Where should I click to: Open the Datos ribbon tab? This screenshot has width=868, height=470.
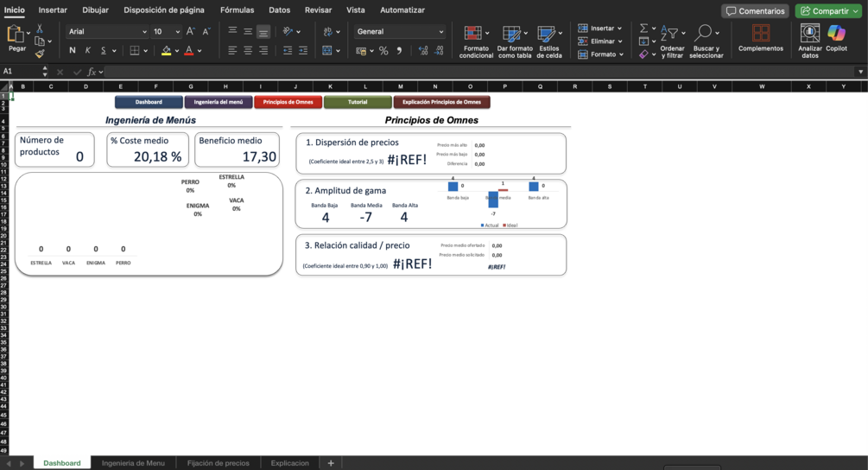point(280,10)
